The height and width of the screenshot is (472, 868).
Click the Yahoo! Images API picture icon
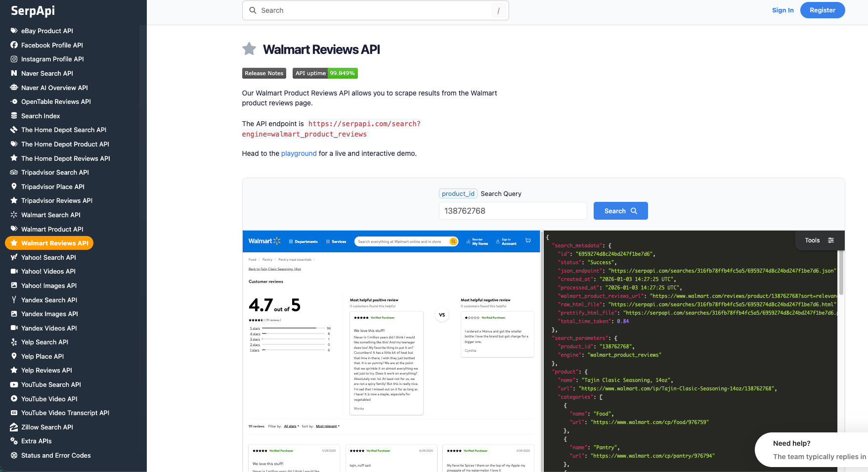pyautogui.click(x=14, y=285)
